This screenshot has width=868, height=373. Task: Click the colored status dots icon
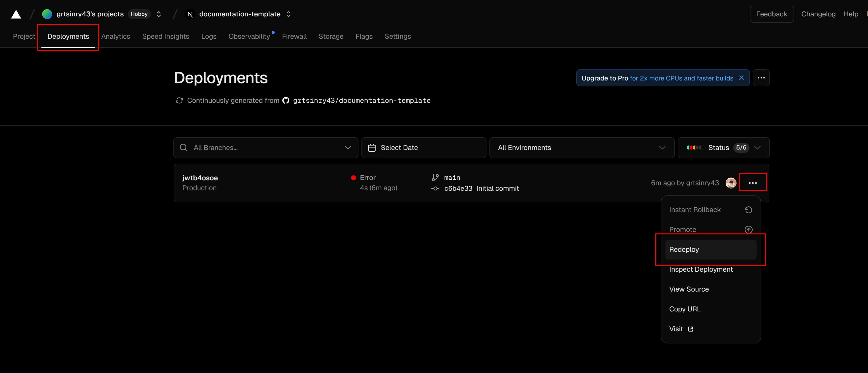pos(696,148)
